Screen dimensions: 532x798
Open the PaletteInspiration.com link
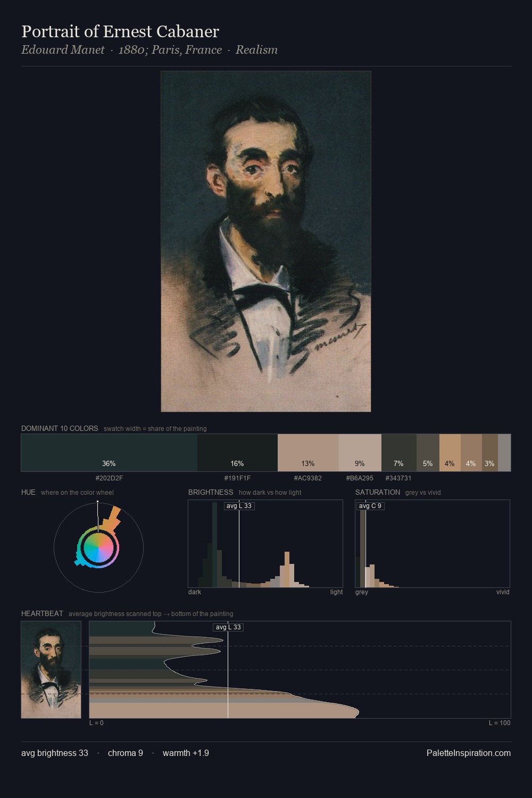tap(469, 753)
